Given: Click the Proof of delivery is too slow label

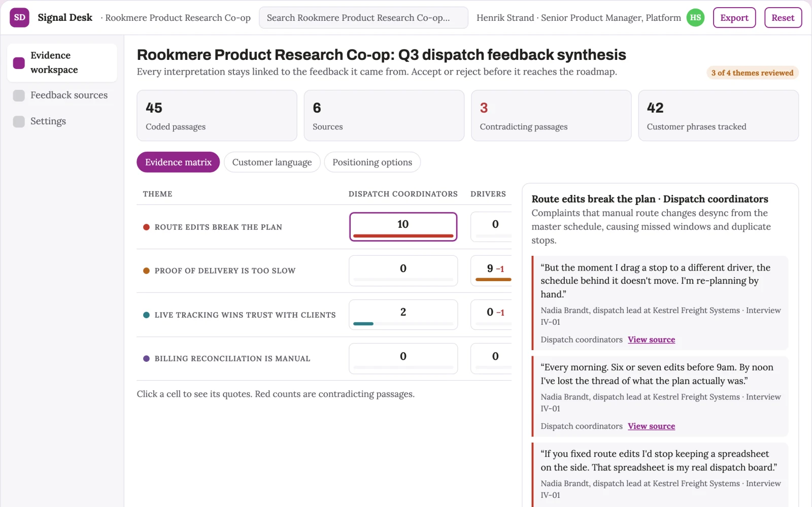Looking at the screenshot, I should [225, 271].
